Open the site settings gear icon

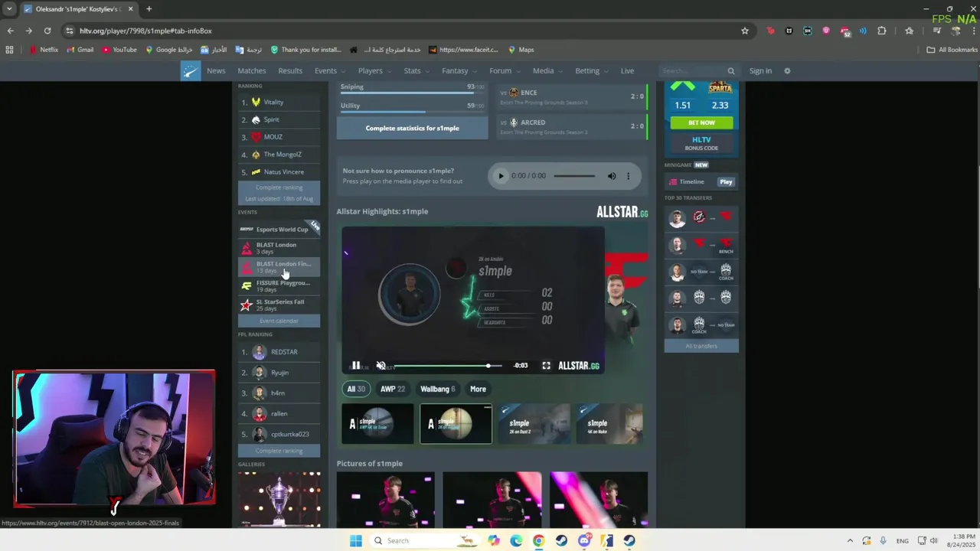(x=787, y=71)
